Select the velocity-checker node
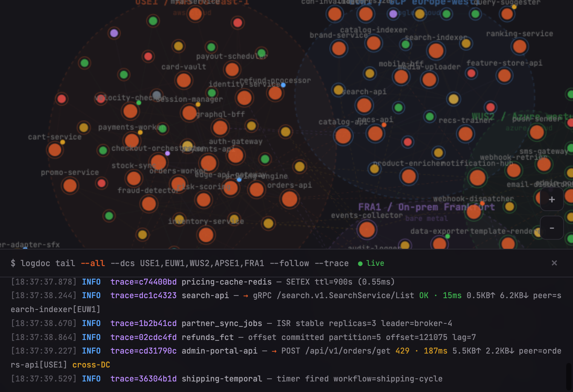This screenshot has width=573, height=392. (130, 111)
